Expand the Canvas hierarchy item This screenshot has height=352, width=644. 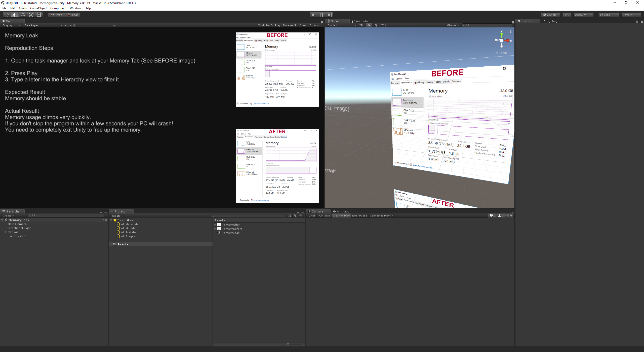click(x=6, y=232)
